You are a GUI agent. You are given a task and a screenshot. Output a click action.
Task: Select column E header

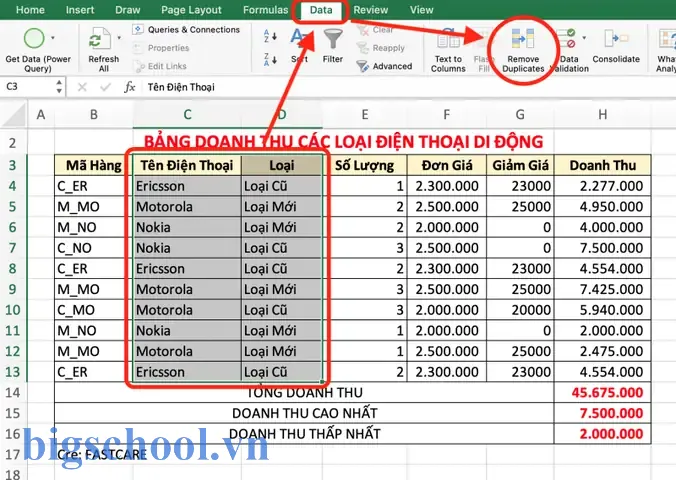click(x=365, y=115)
